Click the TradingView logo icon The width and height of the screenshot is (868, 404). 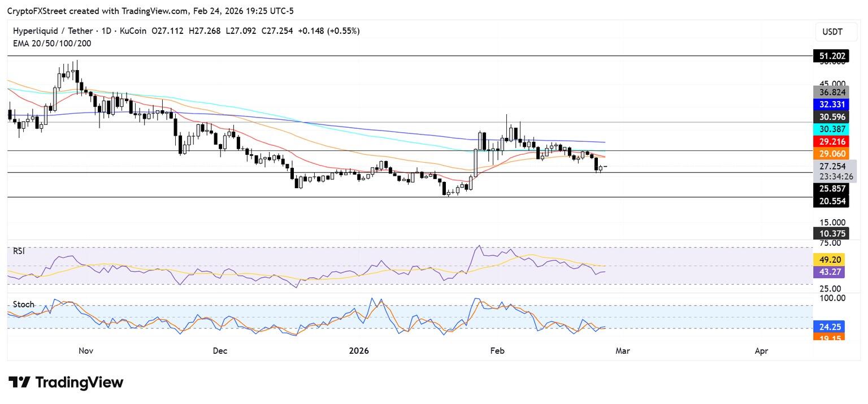coord(19,383)
